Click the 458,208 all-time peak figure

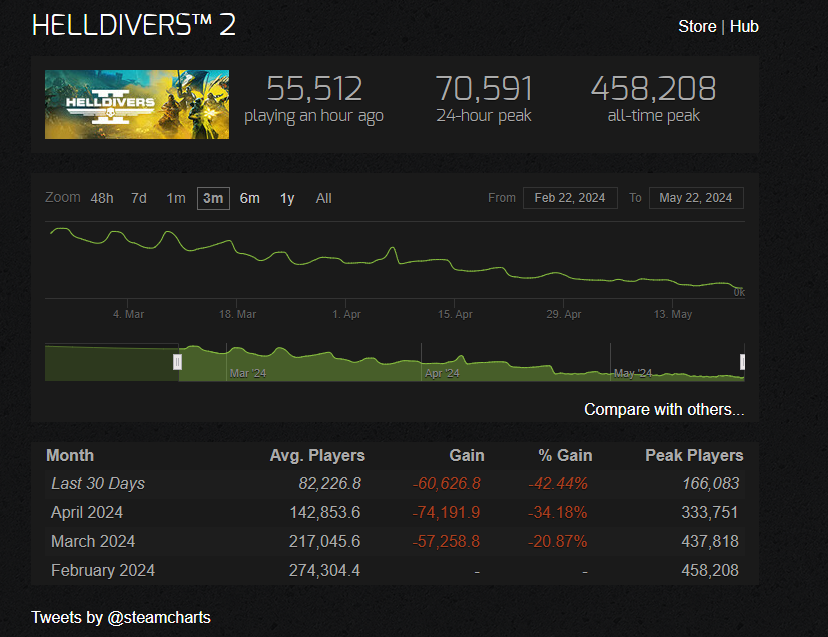[653, 89]
